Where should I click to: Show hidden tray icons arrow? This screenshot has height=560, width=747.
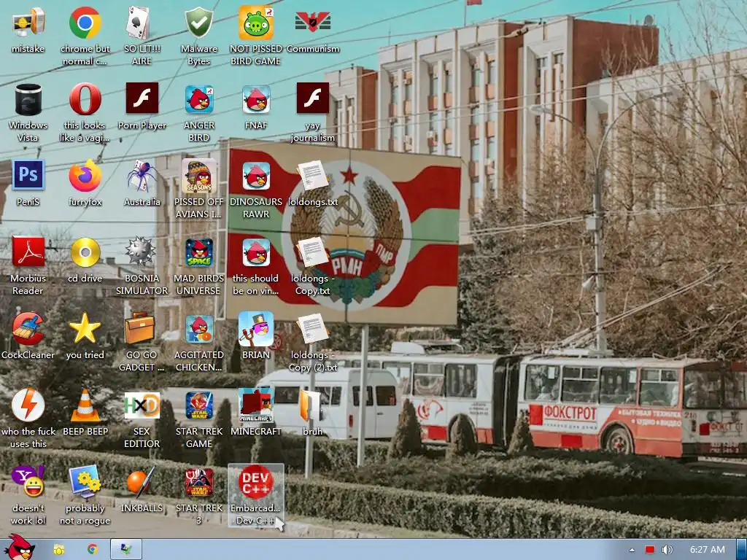tap(632, 550)
